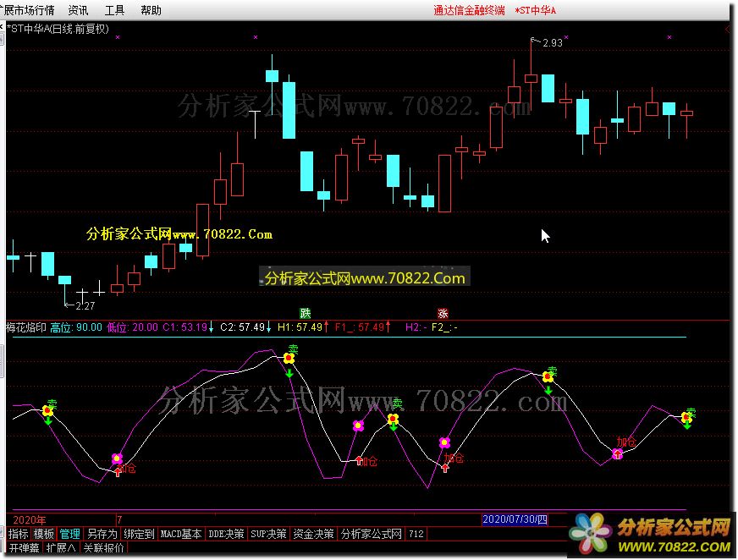Click the 2.93 high price label

click(552, 43)
